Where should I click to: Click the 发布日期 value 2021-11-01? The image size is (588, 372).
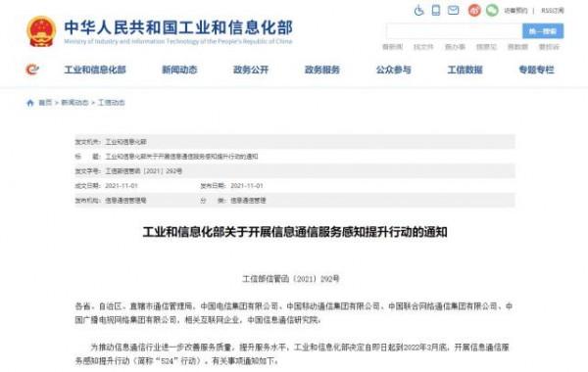tap(247, 186)
